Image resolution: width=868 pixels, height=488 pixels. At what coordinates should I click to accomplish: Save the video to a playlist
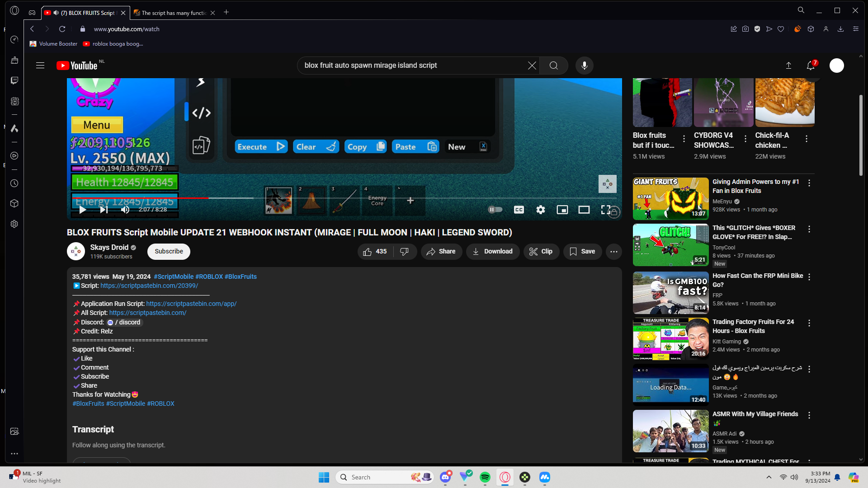point(582,252)
